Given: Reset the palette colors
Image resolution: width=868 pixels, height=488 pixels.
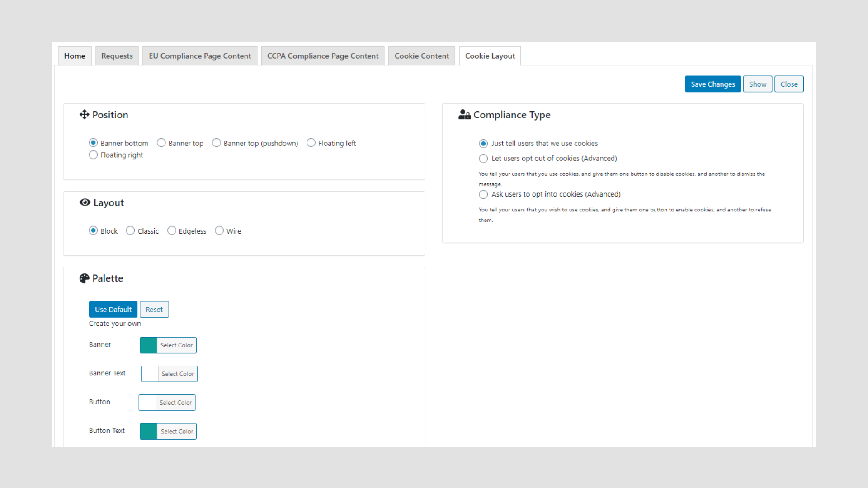Looking at the screenshot, I should tap(154, 310).
